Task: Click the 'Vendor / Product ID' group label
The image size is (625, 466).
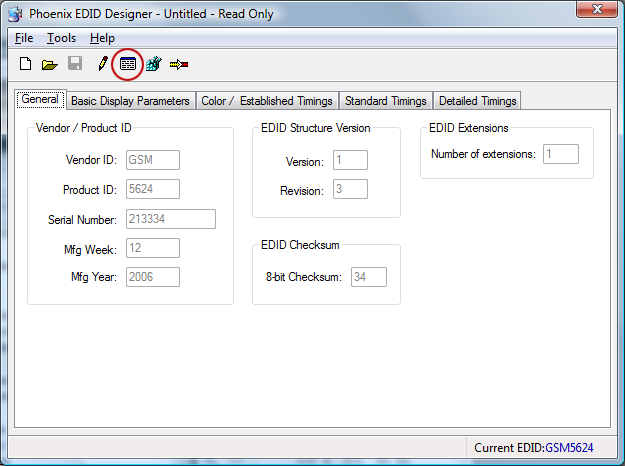Action: [x=84, y=128]
